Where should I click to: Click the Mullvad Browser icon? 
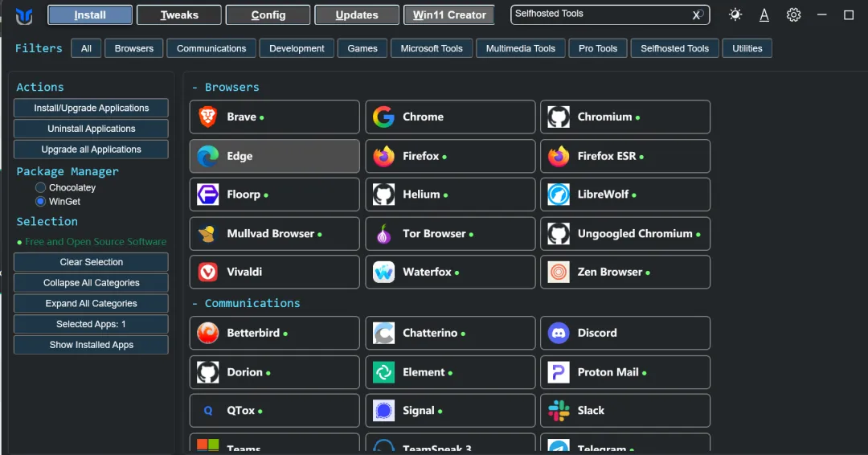tap(208, 234)
